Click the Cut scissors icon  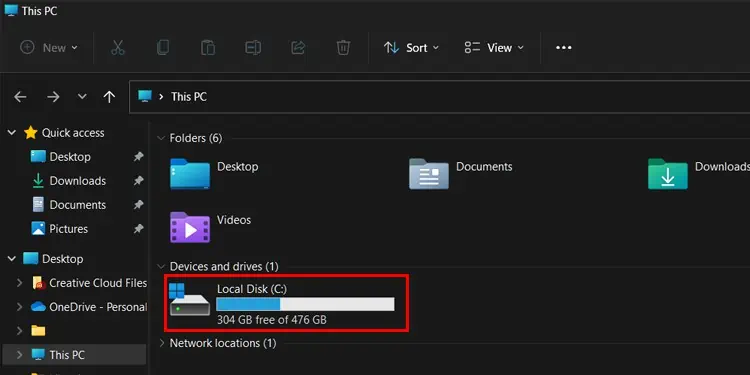(118, 48)
